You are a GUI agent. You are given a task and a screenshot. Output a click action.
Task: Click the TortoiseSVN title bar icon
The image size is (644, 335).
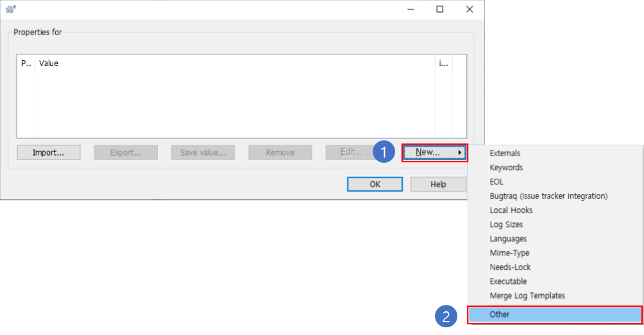click(11, 9)
